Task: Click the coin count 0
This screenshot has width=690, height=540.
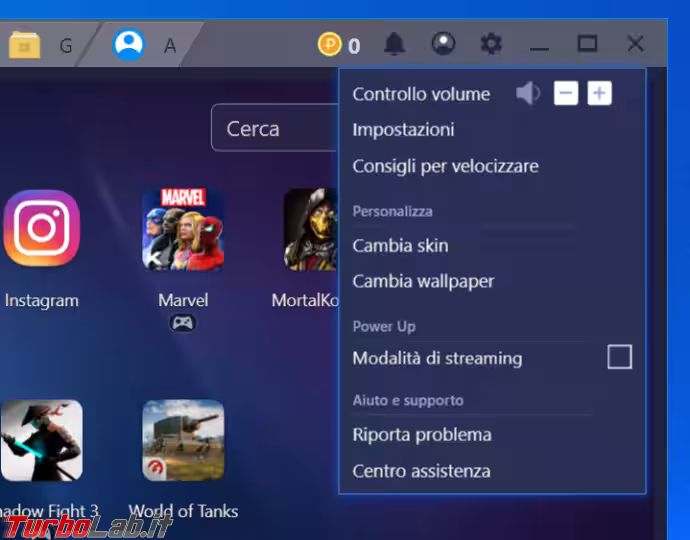Action: coord(354,46)
